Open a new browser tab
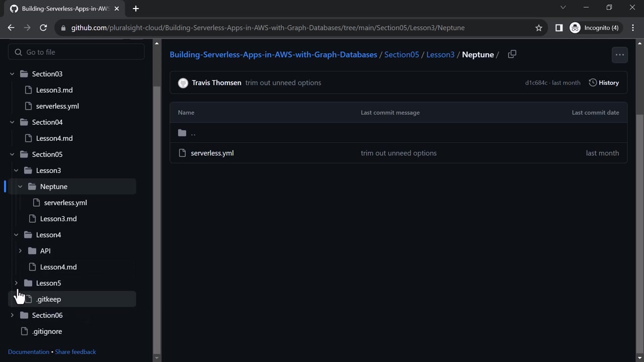The image size is (644, 362). [135, 9]
